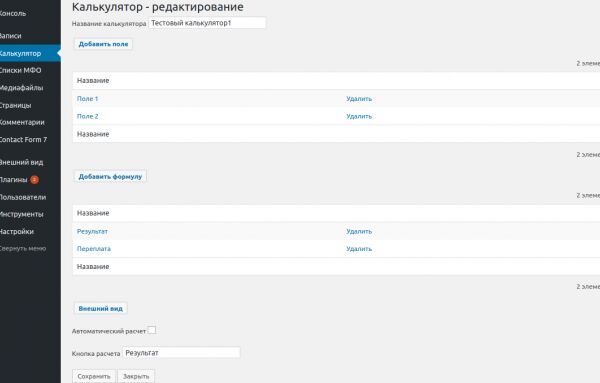Click Название header of fields table

click(93, 81)
